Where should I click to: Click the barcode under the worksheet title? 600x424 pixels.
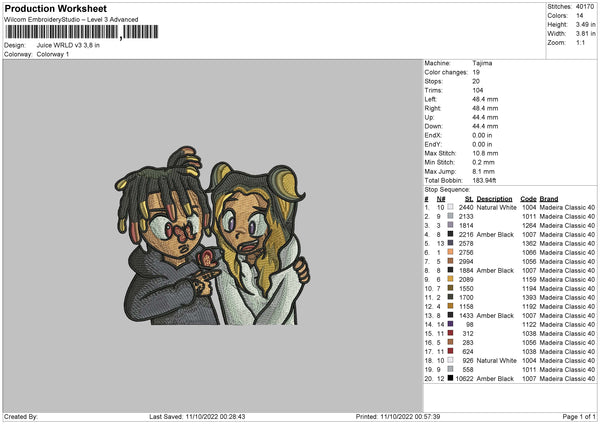coord(82,32)
